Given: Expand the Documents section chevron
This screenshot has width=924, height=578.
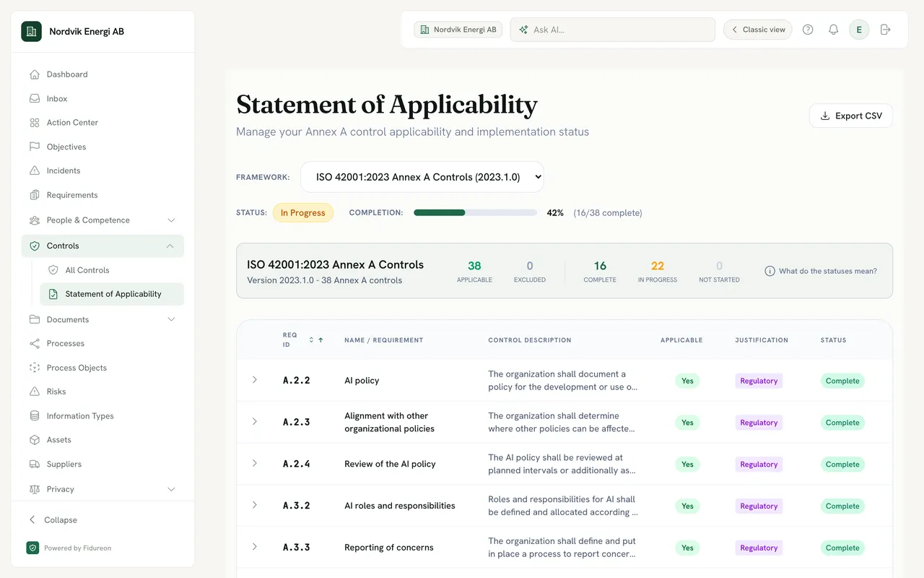Looking at the screenshot, I should 171,319.
